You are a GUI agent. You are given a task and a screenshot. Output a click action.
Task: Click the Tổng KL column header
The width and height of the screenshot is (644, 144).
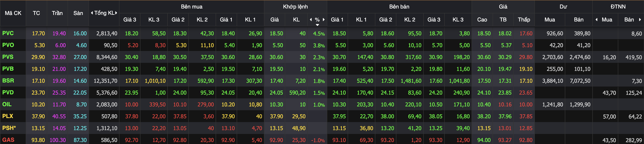[x=104, y=13]
